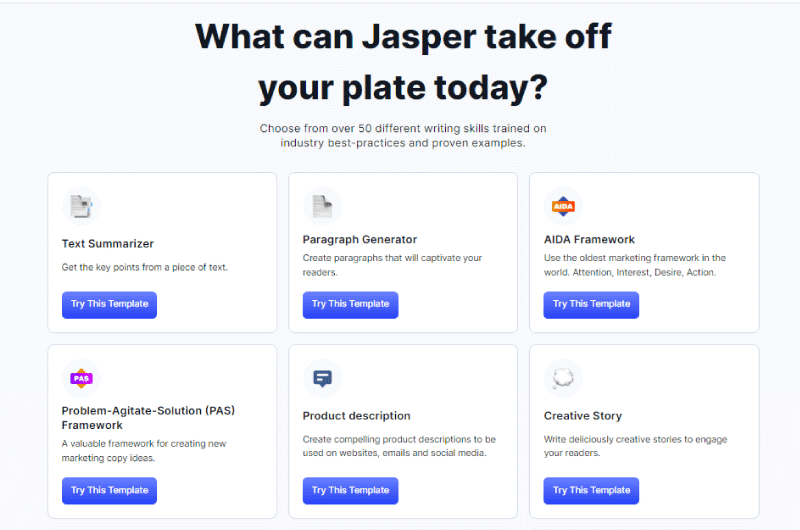The width and height of the screenshot is (800, 530).
Task: Click the purple PAS framework icon
Action: click(81, 378)
